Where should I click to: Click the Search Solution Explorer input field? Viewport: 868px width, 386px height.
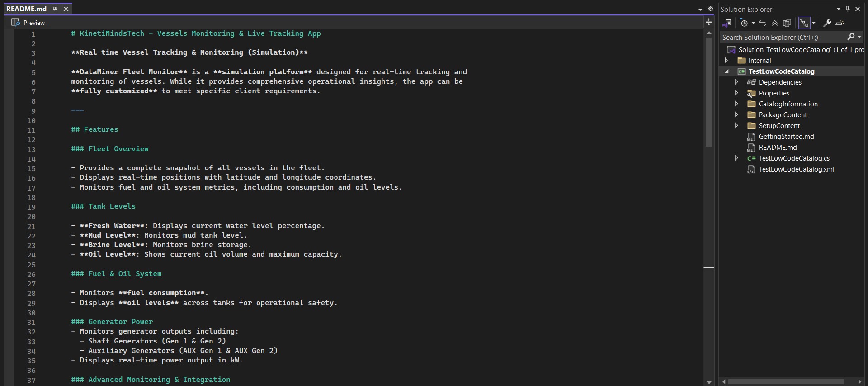coord(782,38)
